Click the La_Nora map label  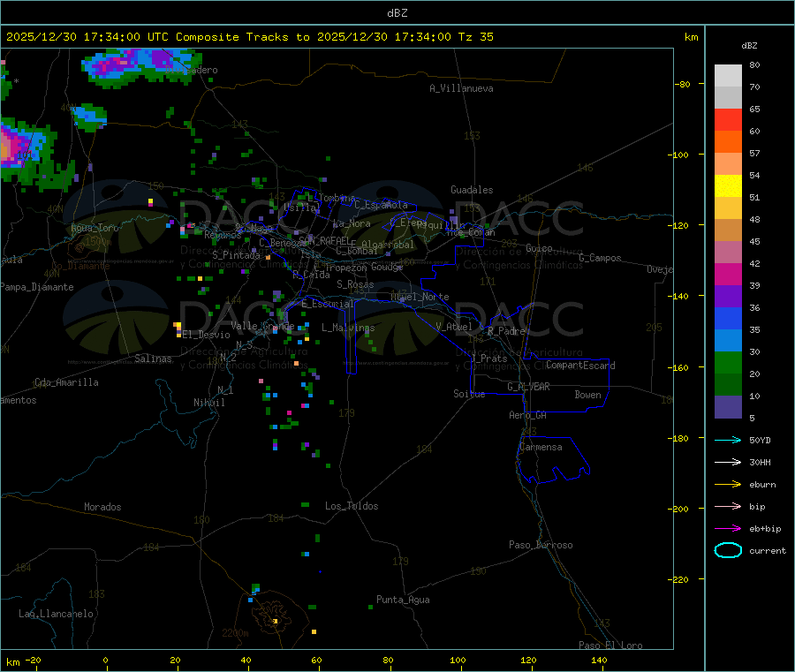(352, 223)
